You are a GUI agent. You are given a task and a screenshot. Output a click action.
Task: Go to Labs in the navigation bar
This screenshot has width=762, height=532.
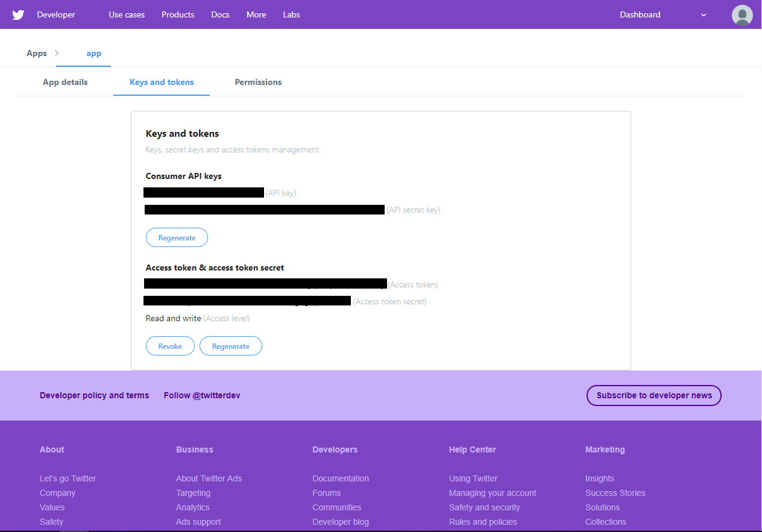pyautogui.click(x=291, y=14)
